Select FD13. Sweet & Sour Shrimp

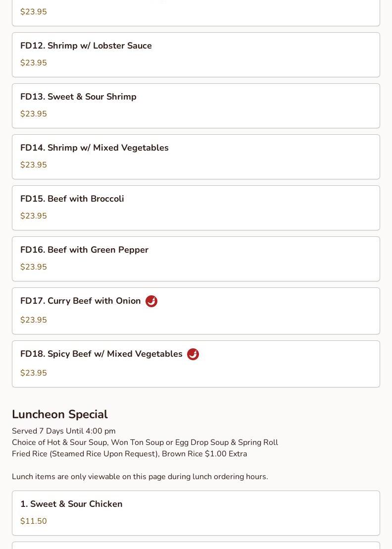tap(78, 97)
